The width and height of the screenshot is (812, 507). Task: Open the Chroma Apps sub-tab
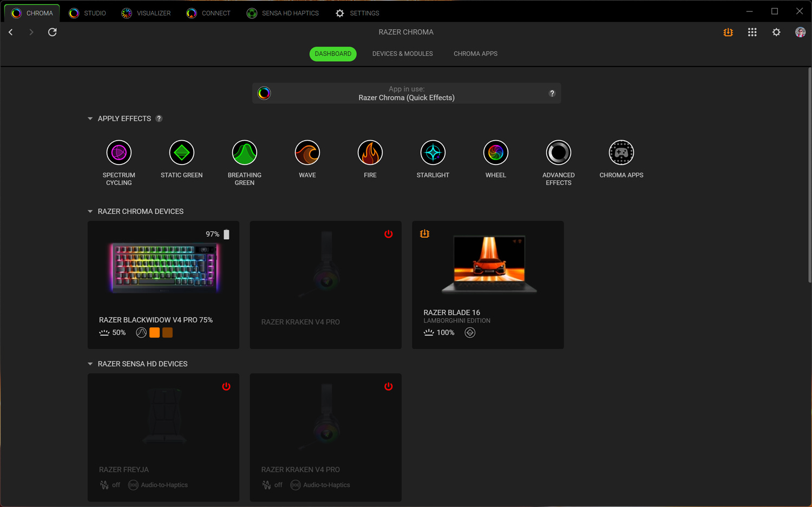tap(475, 54)
